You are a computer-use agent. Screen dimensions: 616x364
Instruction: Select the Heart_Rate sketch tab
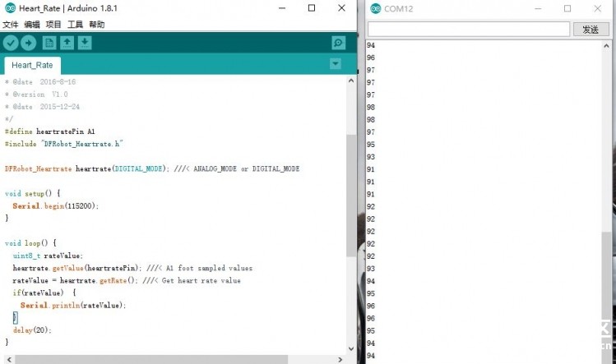click(32, 66)
